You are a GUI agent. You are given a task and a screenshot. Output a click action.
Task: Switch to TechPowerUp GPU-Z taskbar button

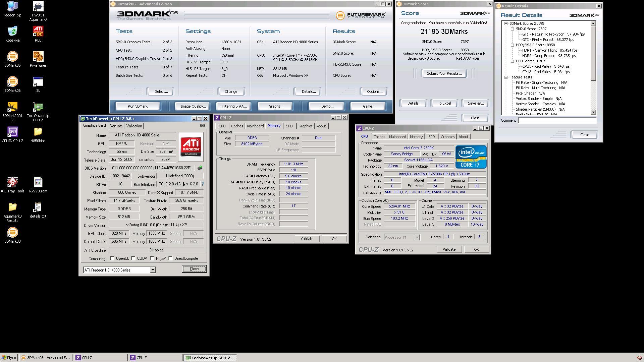click(x=210, y=358)
